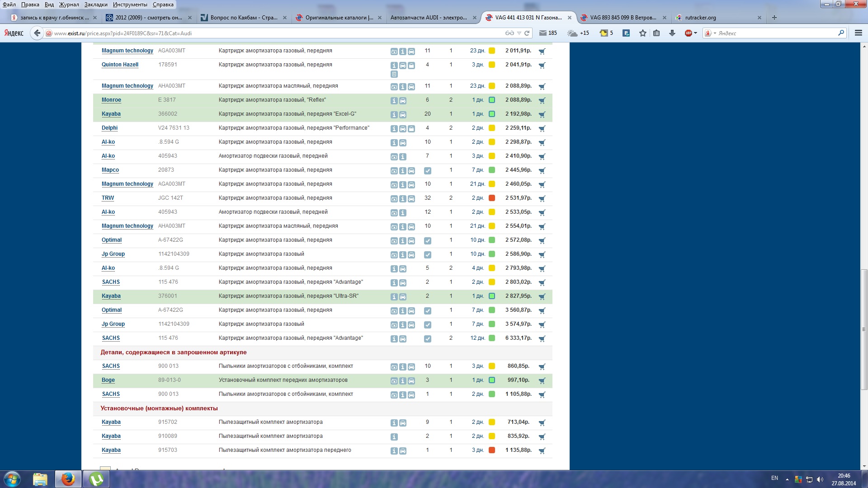Expand address bar history dropdown arrow
Image resolution: width=868 pixels, height=488 pixels.
[x=519, y=33]
